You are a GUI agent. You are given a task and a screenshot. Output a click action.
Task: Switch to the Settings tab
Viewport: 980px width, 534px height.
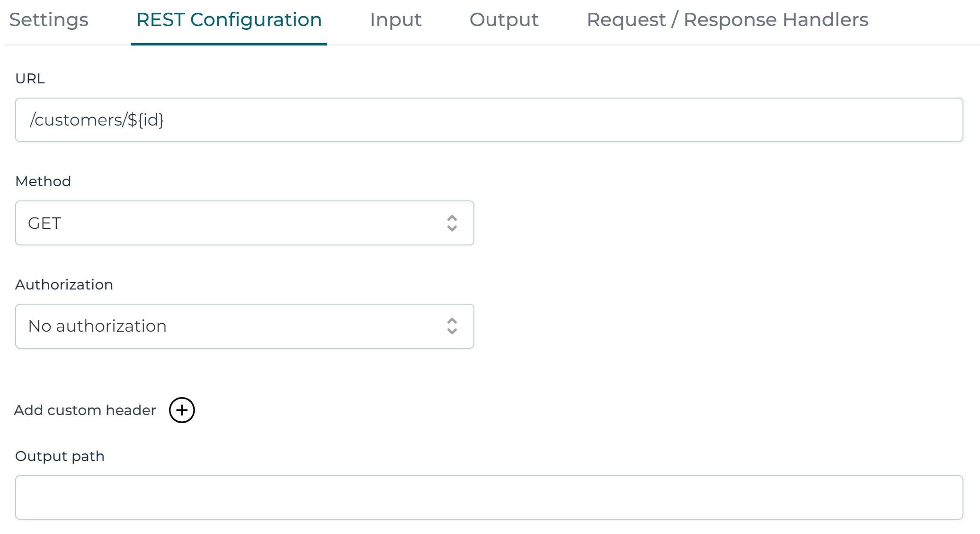[48, 20]
